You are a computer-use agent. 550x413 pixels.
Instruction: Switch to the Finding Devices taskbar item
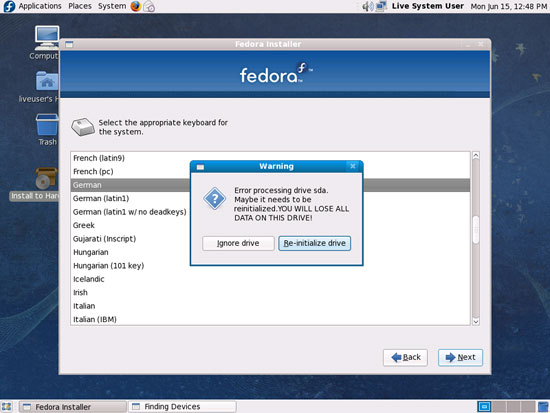coord(182,407)
